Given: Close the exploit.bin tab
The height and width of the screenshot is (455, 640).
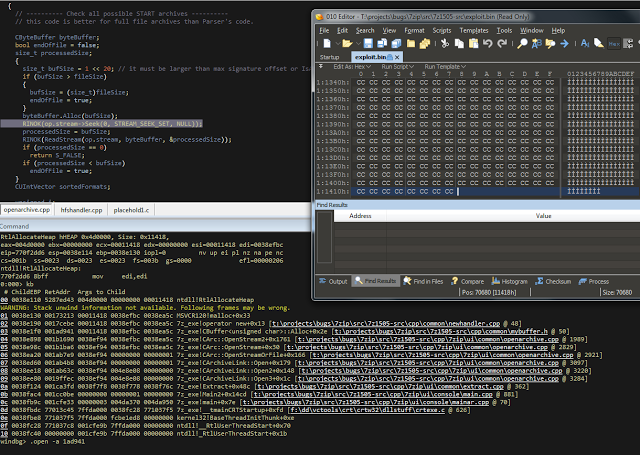Looking at the screenshot, I should click(x=396, y=57).
